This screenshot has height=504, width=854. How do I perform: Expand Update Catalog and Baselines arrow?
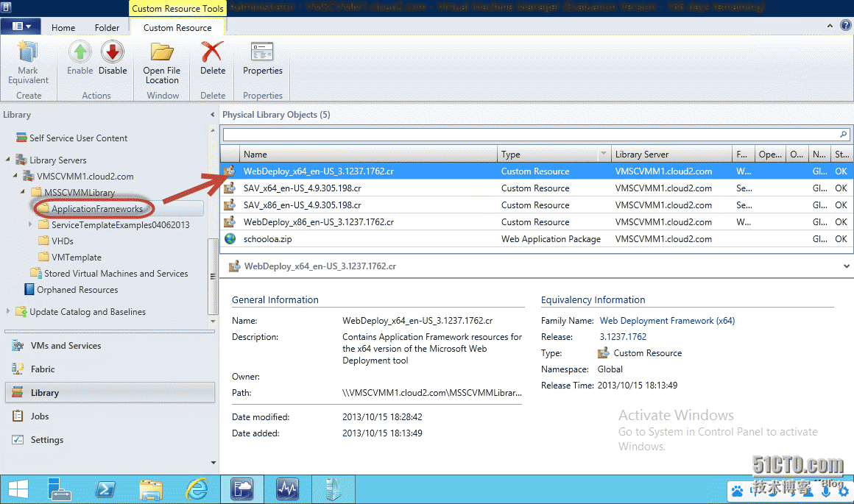click(x=7, y=311)
